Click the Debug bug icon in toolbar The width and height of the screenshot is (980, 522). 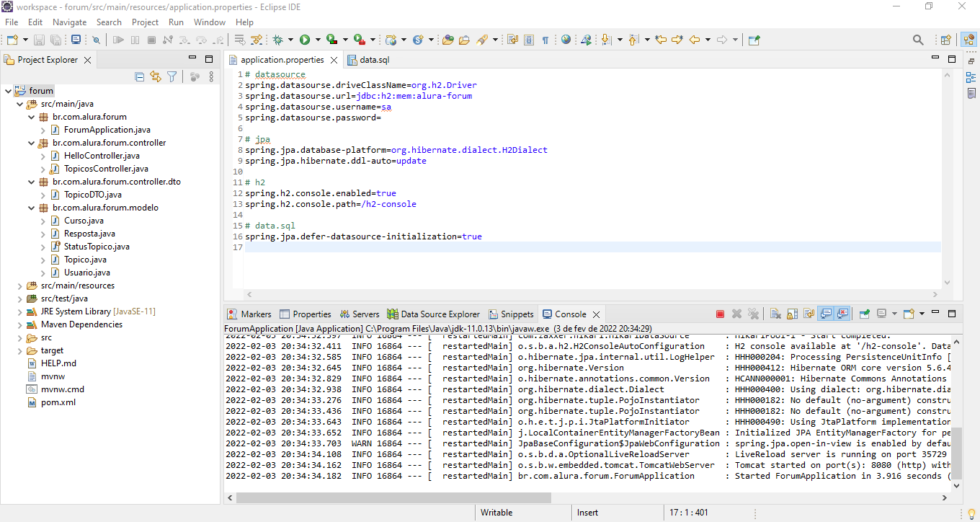[x=277, y=40]
